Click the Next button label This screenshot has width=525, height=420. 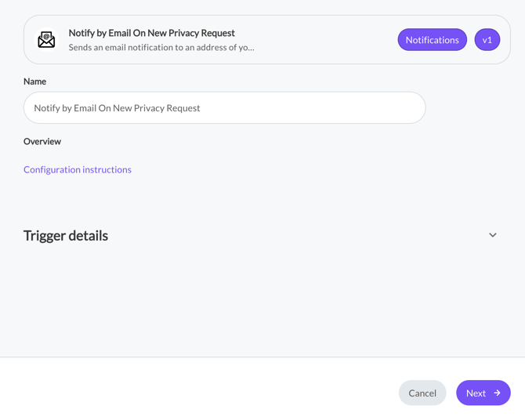pyautogui.click(x=476, y=393)
